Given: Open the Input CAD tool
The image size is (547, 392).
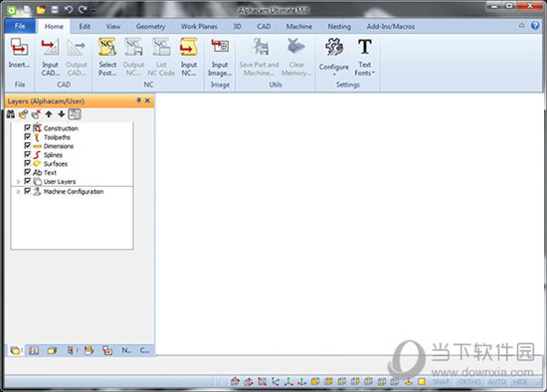Looking at the screenshot, I should click(50, 58).
